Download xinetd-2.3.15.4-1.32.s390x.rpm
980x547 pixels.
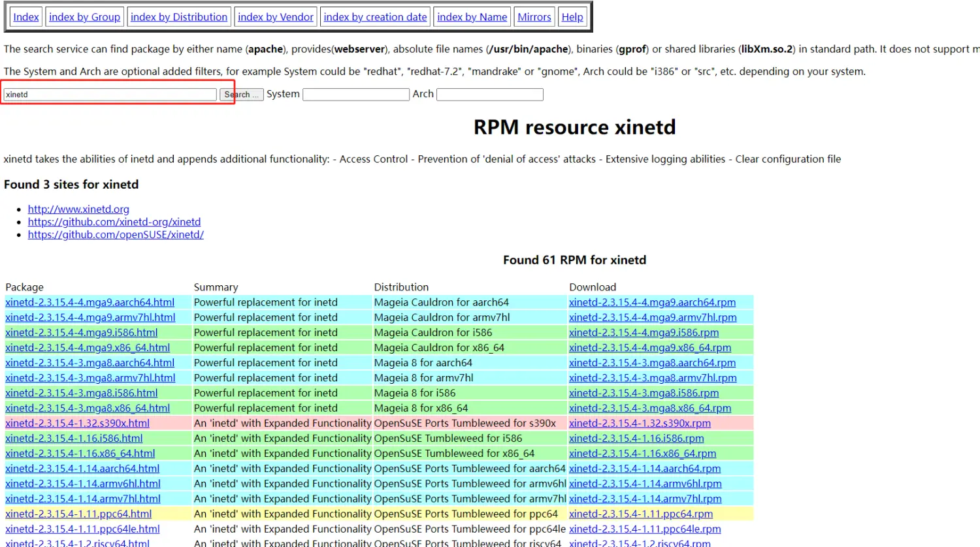pos(640,423)
